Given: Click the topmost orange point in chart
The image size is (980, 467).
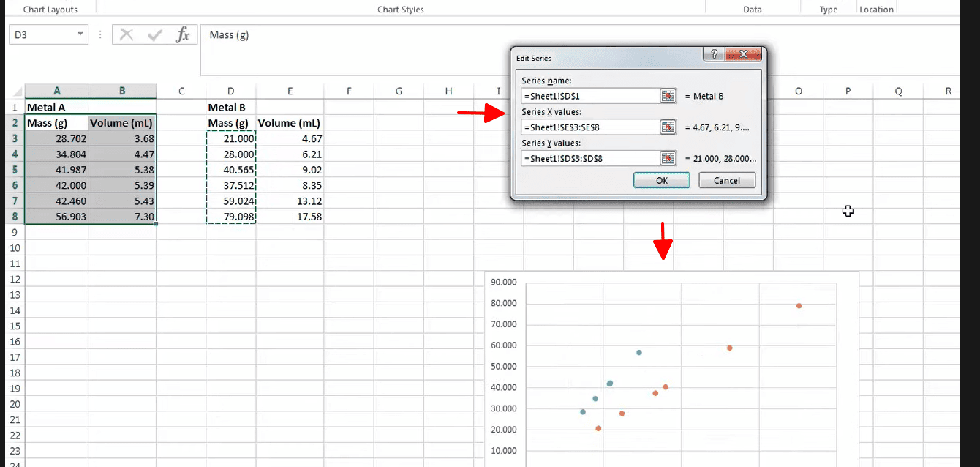Looking at the screenshot, I should [799, 306].
